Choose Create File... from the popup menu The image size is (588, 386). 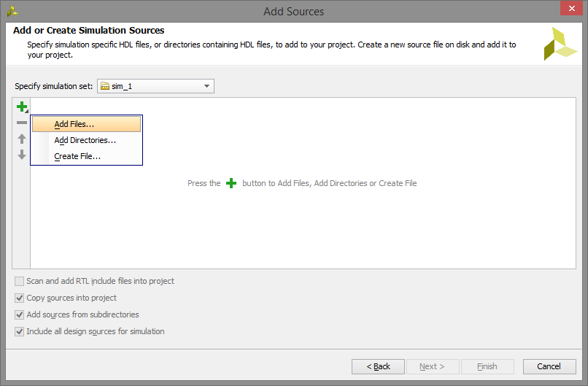tap(86, 156)
